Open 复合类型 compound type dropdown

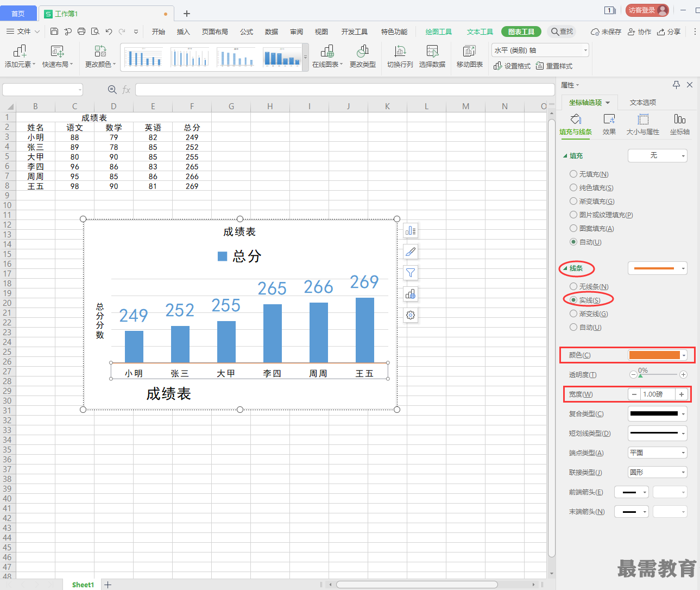click(x=658, y=414)
